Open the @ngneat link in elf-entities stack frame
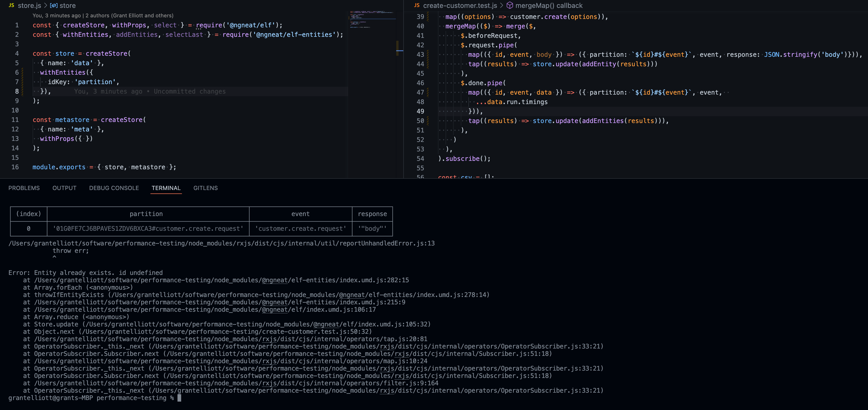This screenshot has height=410, width=868. tap(275, 280)
